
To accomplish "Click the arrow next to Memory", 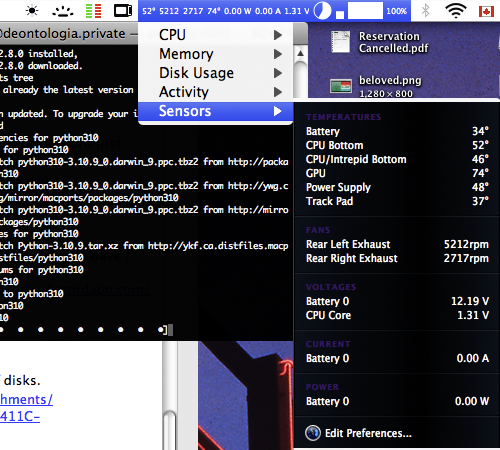I will click(278, 54).
